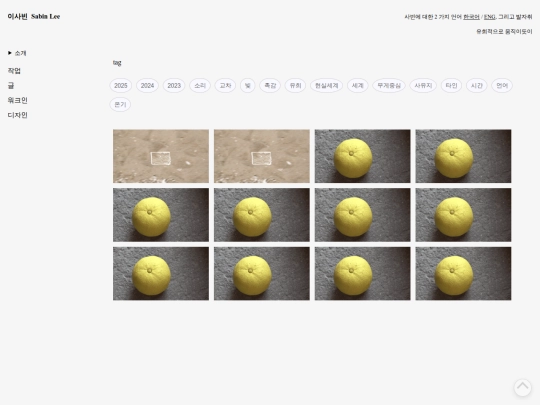The height and width of the screenshot is (405, 540).
Task: Select the 언어 tag
Action: coord(502,85)
